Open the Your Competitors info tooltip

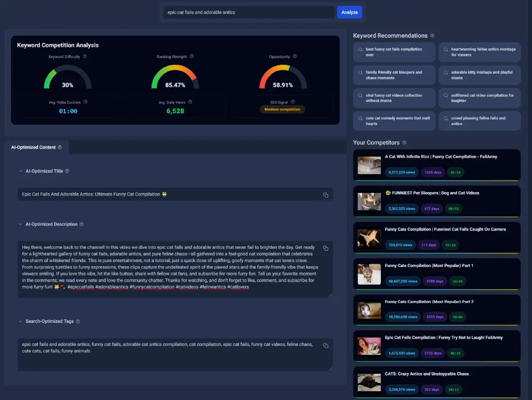(x=404, y=142)
